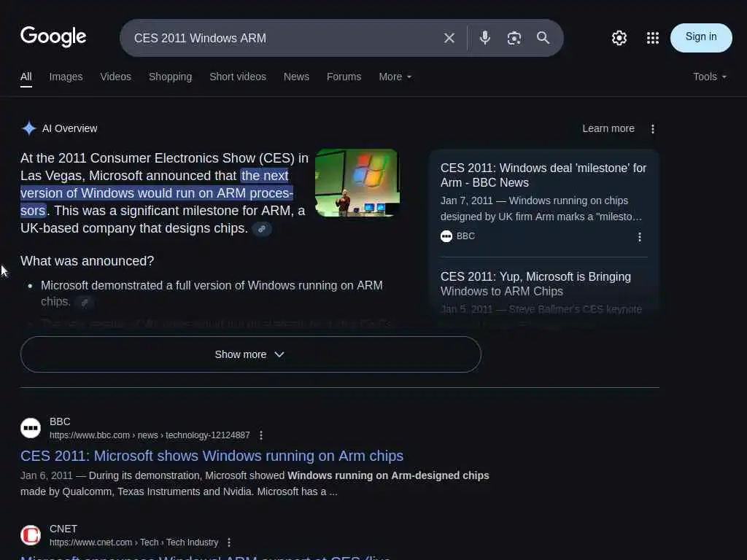Click source link chip after 'ARM chips' bullet
The height and width of the screenshot is (560, 747).
pyautogui.click(x=85, y=303)
